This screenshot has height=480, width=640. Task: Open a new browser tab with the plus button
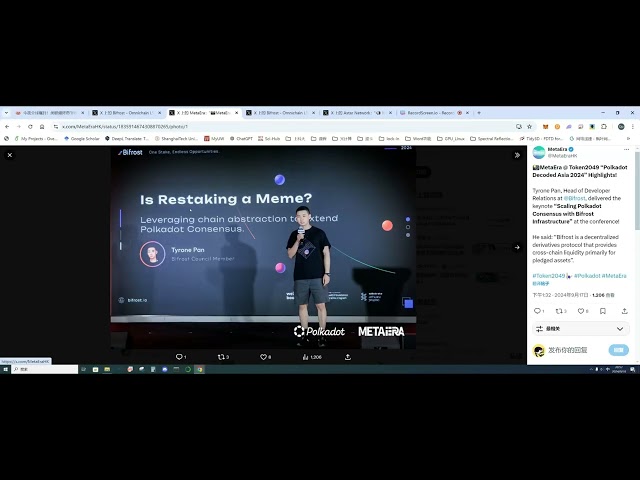(479, 113)
